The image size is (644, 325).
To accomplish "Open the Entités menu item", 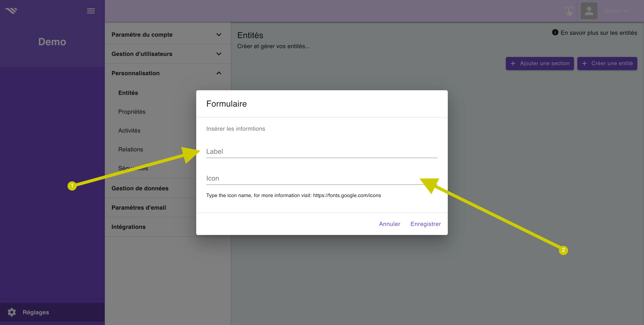I will (x=128, y=93).
